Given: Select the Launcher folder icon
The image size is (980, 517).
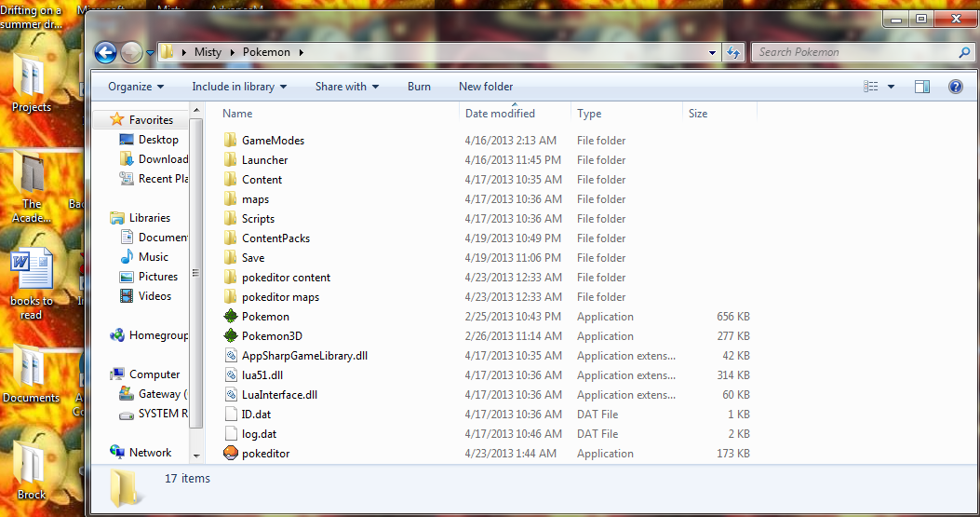Looking at the screenshot, I should point(231,159).
